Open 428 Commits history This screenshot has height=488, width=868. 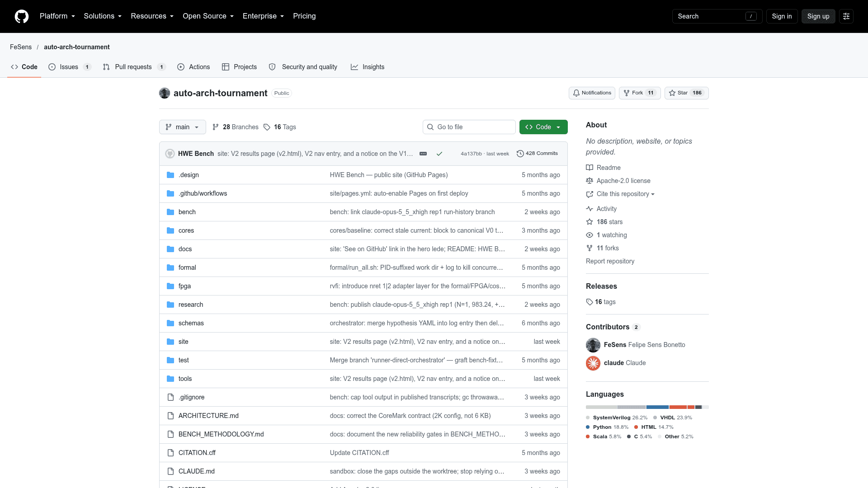537,154
